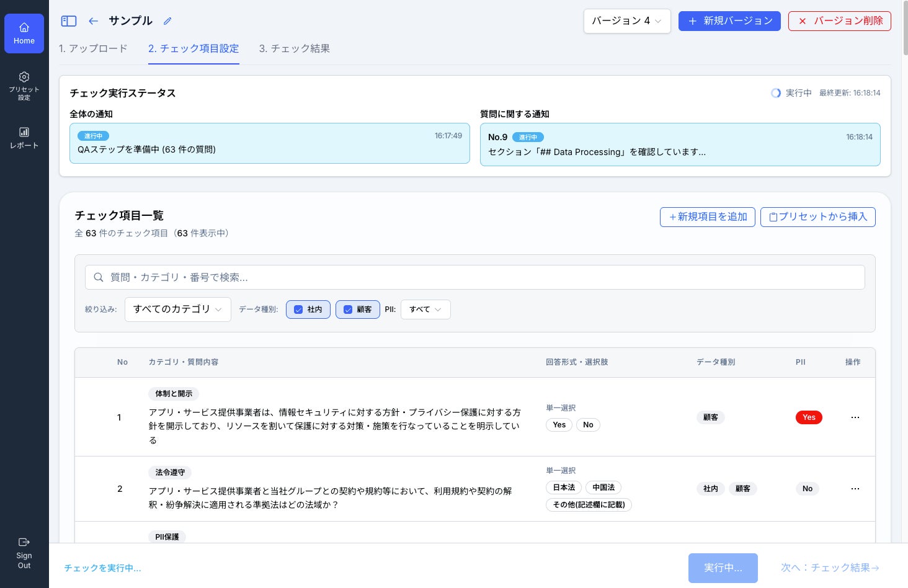Click the バージョン削除 button
This screenshot has height=588, width=908.
(x=839, y=21)
